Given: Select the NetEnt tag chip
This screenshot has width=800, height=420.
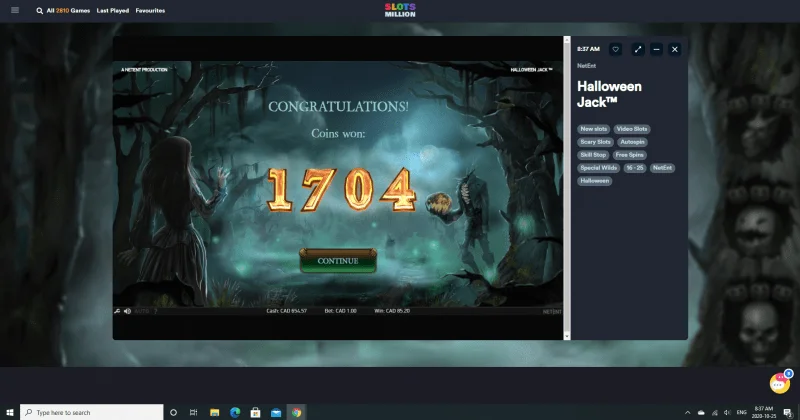Looking at the screenshot, I should coord(662,168).
